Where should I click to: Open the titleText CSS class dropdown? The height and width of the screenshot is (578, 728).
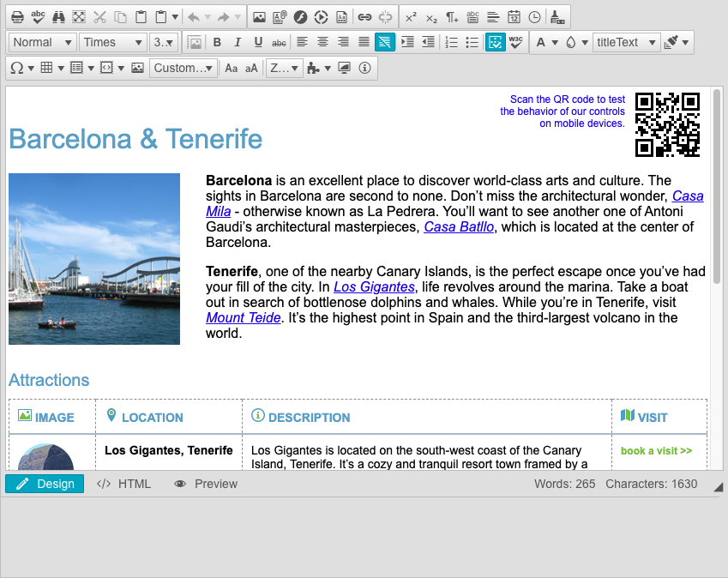click(626, 42)
